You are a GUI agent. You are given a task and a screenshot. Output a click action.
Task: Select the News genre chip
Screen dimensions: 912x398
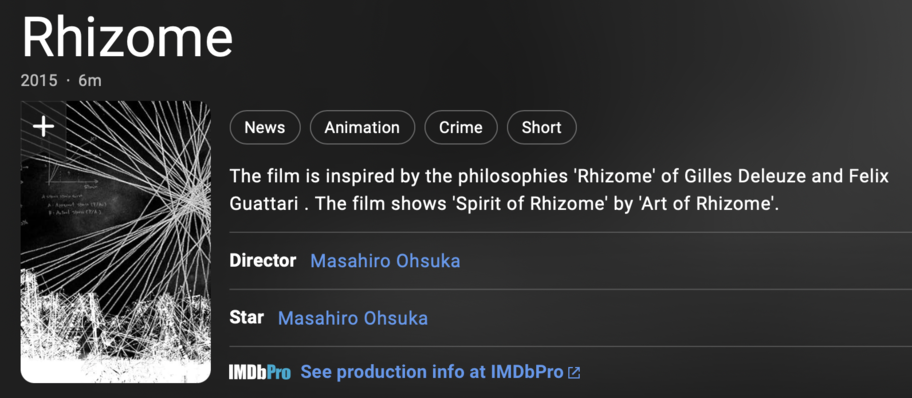(265, 127)
